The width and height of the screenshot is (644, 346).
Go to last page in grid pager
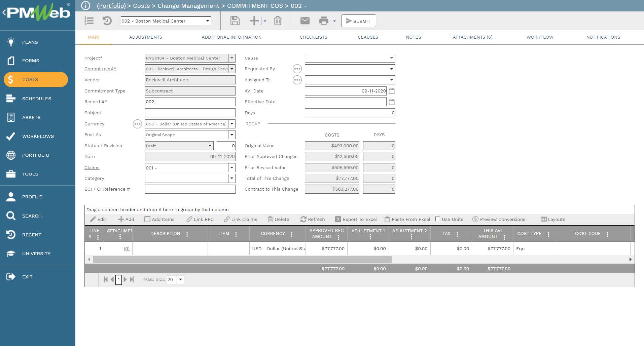(132, 279)
